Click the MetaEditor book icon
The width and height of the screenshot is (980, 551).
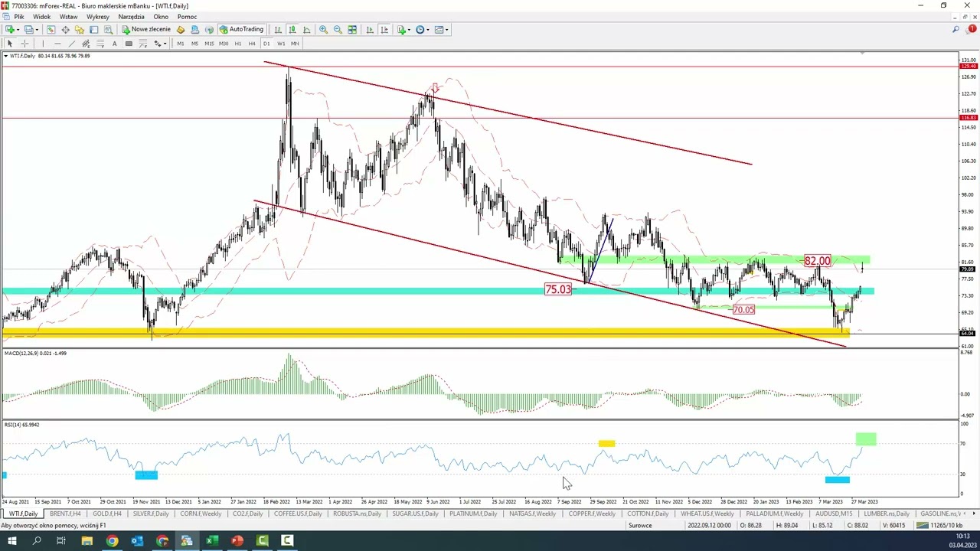coord(181,29)
